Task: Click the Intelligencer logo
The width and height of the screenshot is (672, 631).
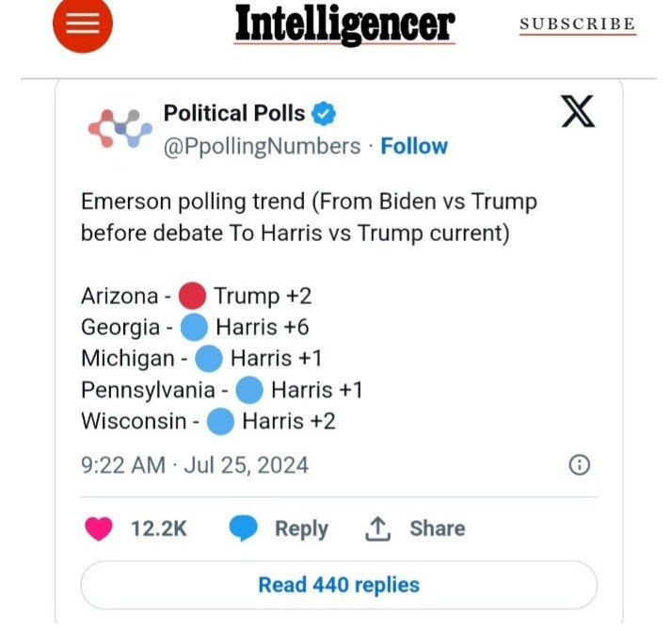Action: pos(344,24)
